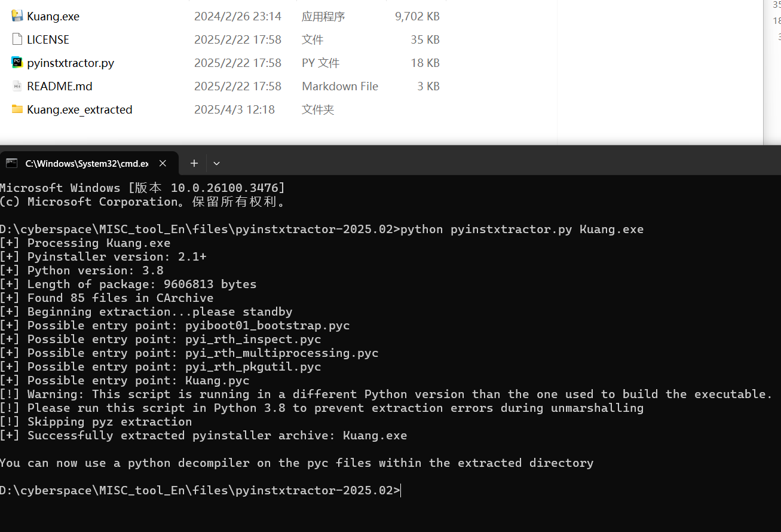Click the Markdown File type cell
781x532 pixels.
coord(339,86)
